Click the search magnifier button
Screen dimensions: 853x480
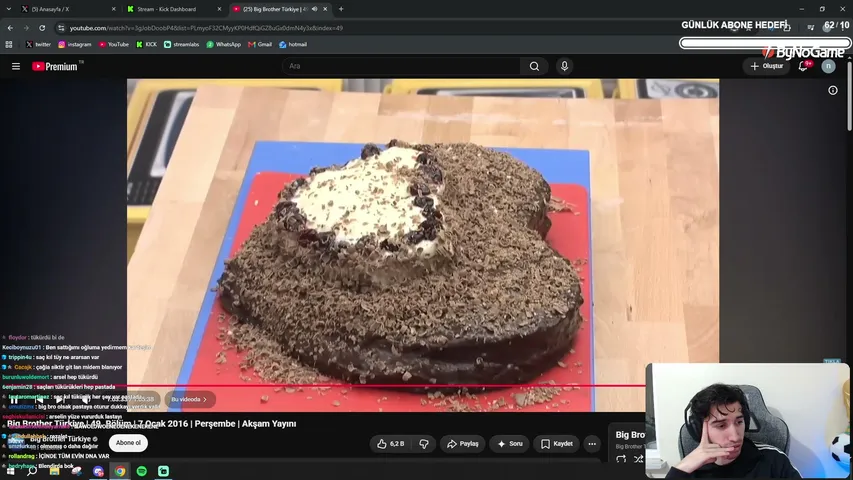[x=534, y=66]
